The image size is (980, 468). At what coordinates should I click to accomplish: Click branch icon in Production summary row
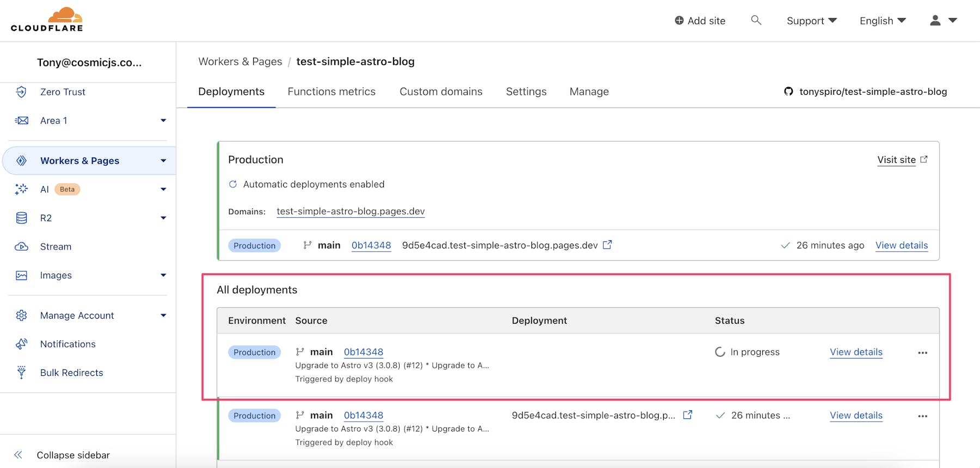point(307,245)
